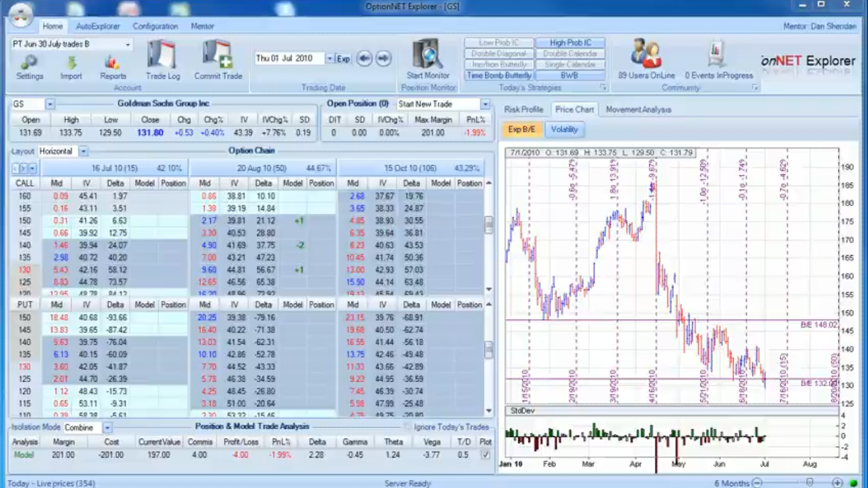Open the Start New Trade dropdown

(485, 104)
